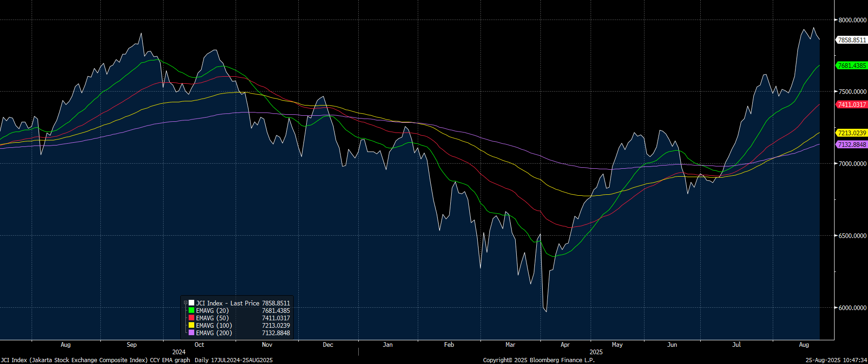Image resolution: width=868 pixels, height=364 pixels.
Task: Click the Jan month label on time axis
Action: click(388, 345)
